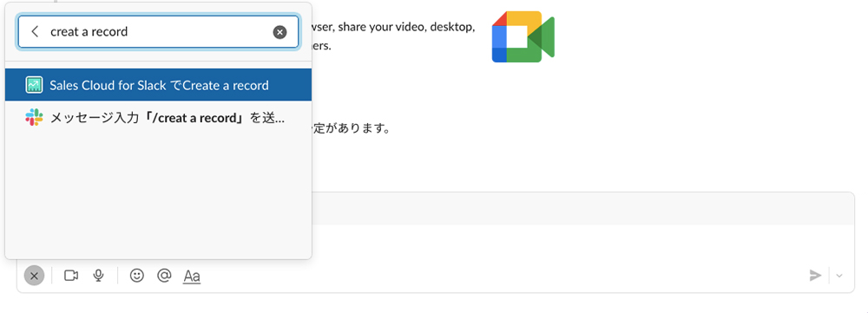Click in the message composer text area
The image size is (868, 313).
coord(582,242)
